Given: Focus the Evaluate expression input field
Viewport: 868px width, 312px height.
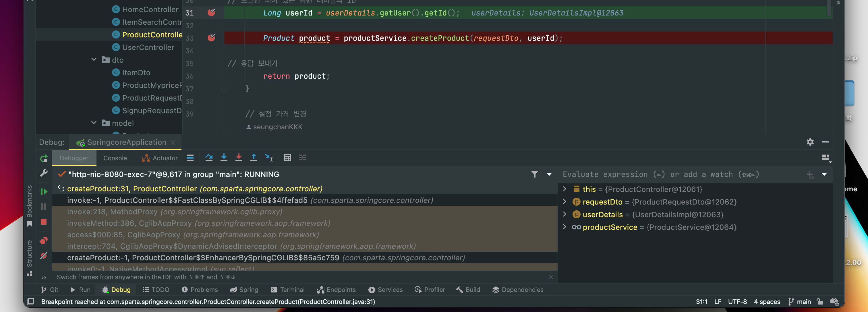Looking at the screenshot, I should click(x=681, y=174).
